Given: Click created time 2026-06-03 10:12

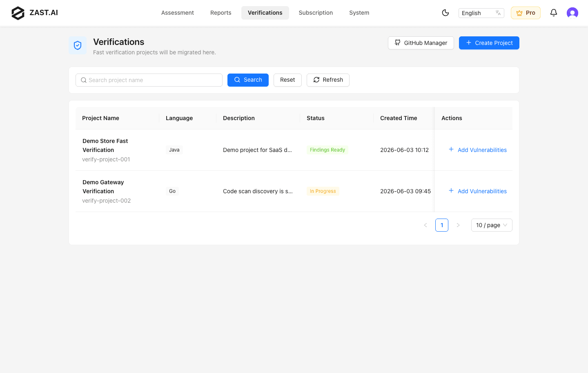Looking at the screenshot, I should click(x=404, y=150).
